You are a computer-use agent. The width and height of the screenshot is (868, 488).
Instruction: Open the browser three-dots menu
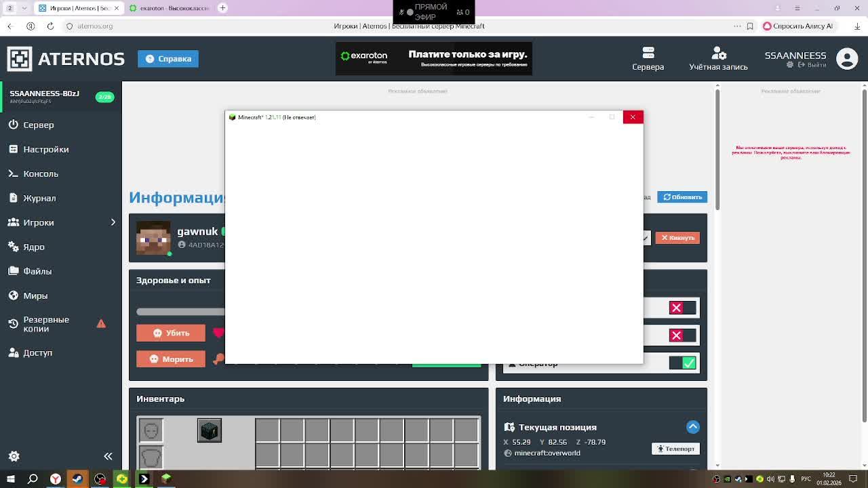(737, 26)
